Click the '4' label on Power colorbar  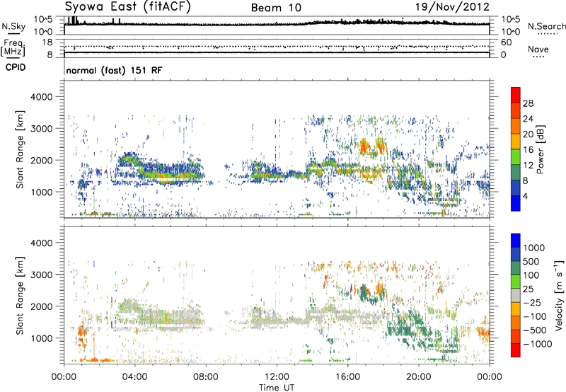point(526,196)
